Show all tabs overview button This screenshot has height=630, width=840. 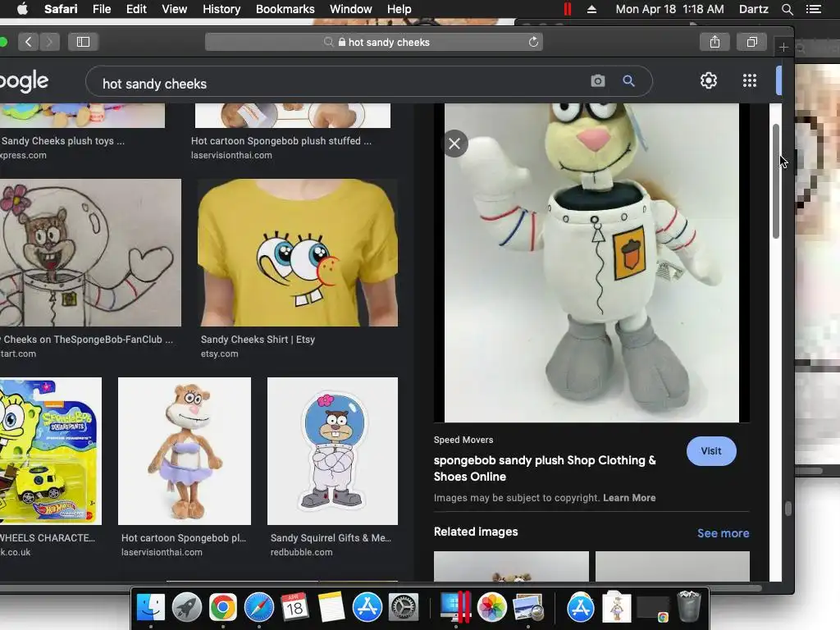[x=752, y=42]
